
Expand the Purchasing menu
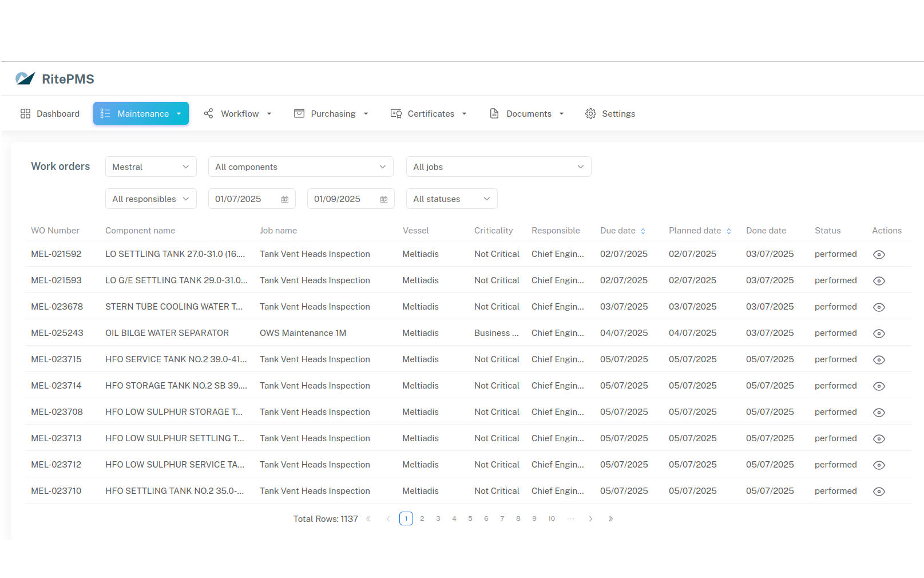click(331, 114)
